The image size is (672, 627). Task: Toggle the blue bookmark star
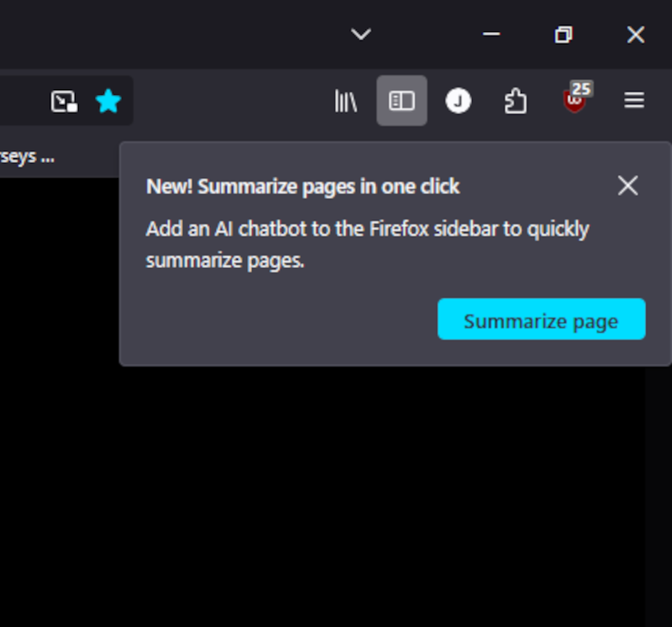point(108,101)
